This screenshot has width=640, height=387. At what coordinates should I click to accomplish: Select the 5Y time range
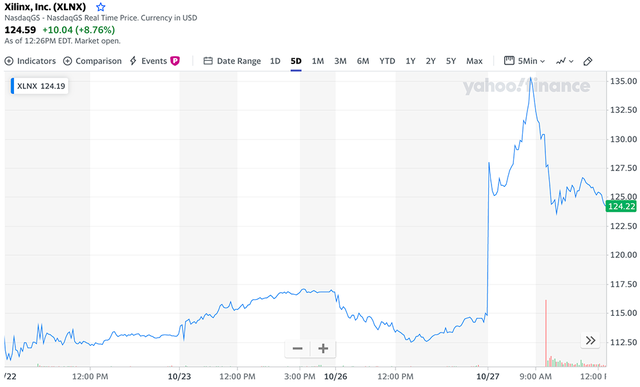tap(451, 61)
